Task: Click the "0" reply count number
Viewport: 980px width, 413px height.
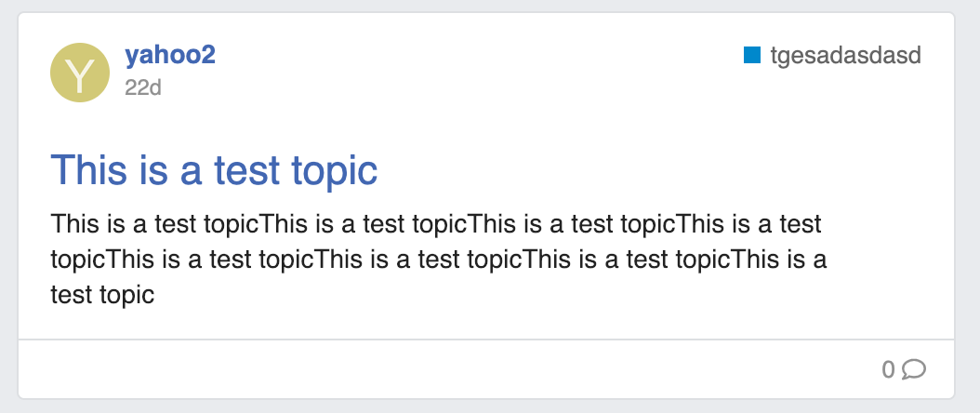Action: pyautogui.click(x=888, y=369)
